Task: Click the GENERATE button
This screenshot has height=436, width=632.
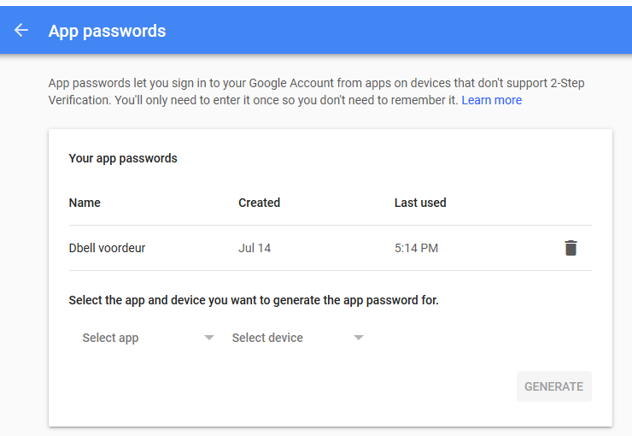Action: click(554, 386)
